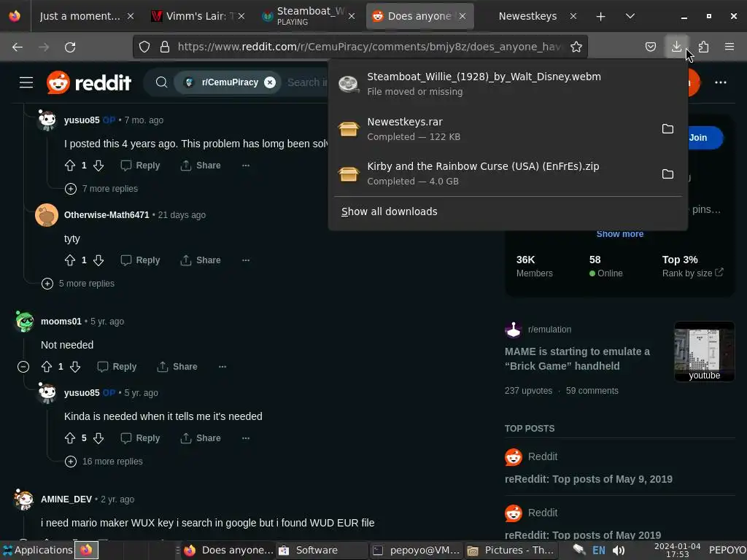
Task: Downvote mooms01's 'Not needed' comment
Action: [75, 367]
